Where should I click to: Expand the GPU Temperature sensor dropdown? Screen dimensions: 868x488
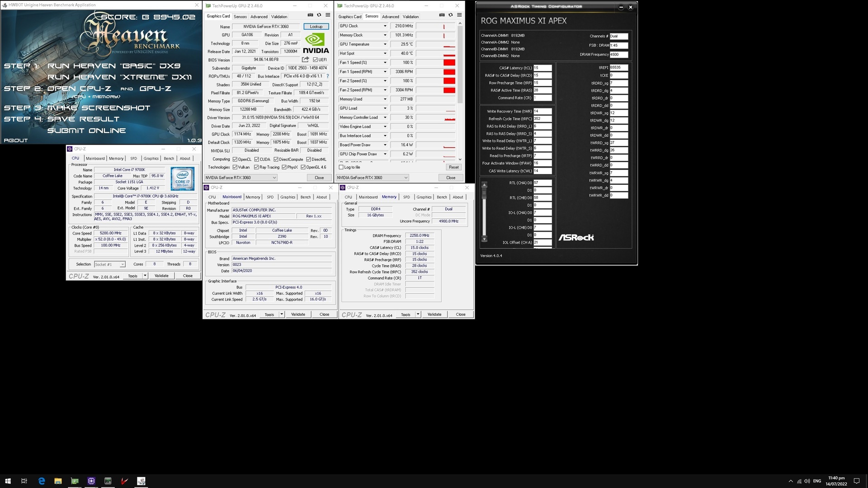pos(385,44)
